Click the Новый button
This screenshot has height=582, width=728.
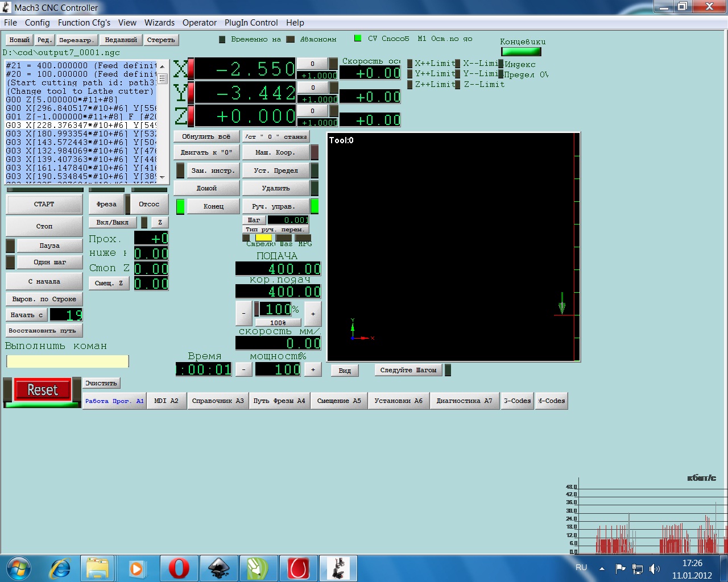click(x=19, y=40)
